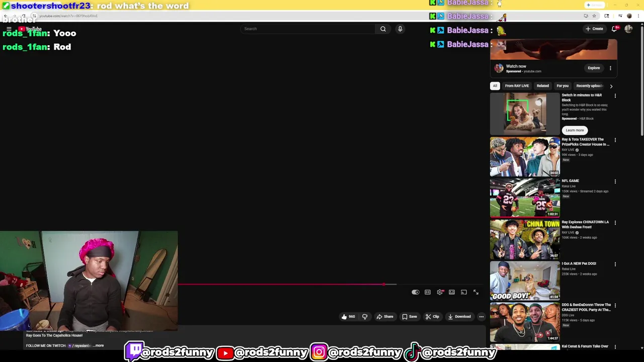Switch to theater mode
The height and width of the screenshot is (362, 644).
click(x=452, y=292)
